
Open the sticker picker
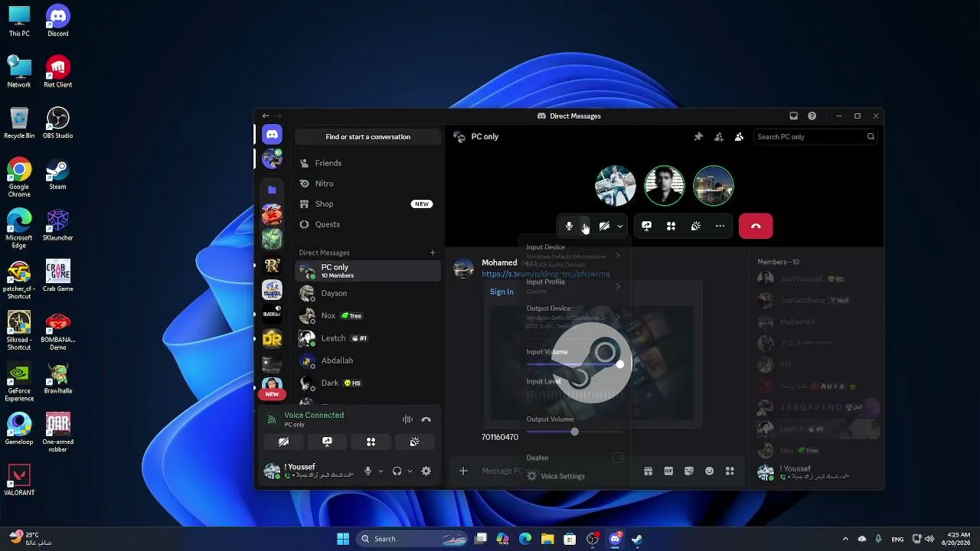point(689,471)
